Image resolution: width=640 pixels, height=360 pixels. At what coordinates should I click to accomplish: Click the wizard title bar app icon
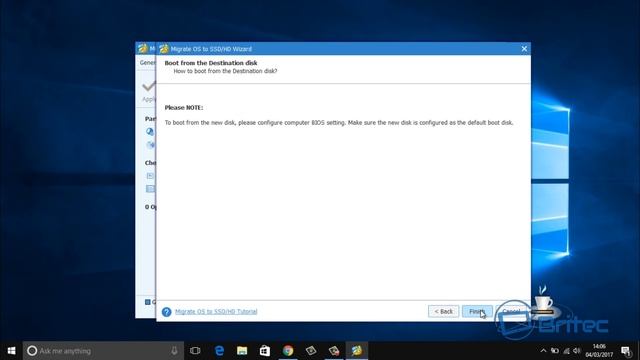pos(164,49)
